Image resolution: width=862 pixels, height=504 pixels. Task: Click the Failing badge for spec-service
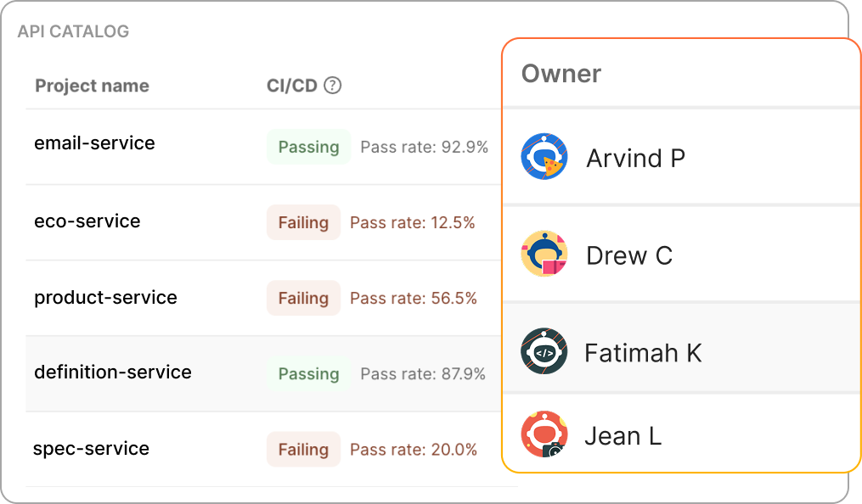(x=303, y=449)
